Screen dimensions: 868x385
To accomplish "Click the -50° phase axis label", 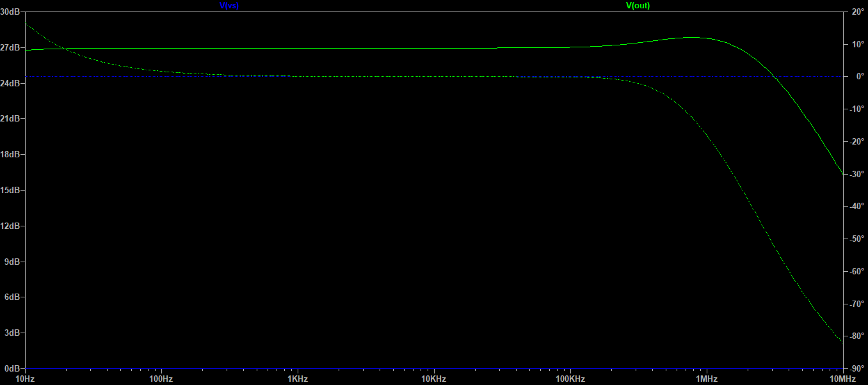I will pyautogui.click(x=857, y=239).
